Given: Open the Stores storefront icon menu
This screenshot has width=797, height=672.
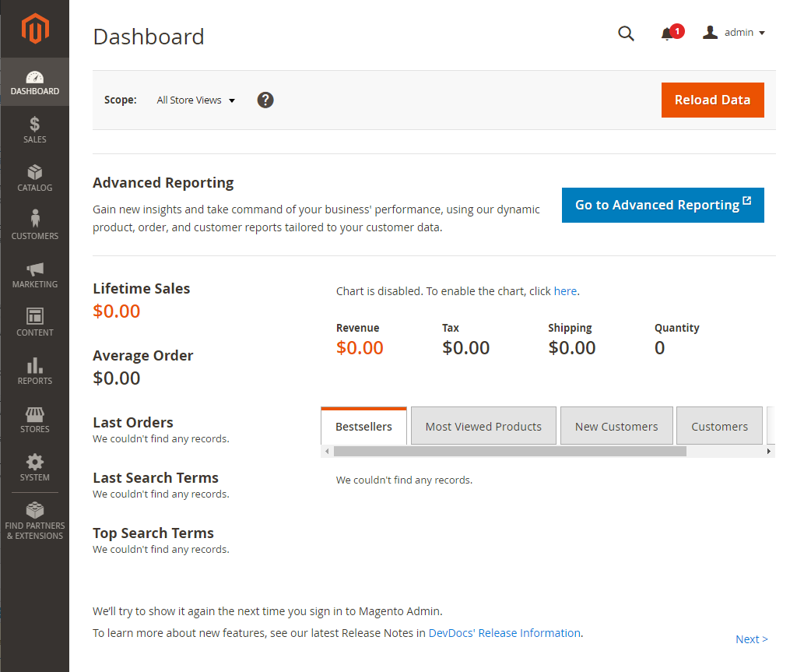Looking at the screenshot, I should 35,414.
